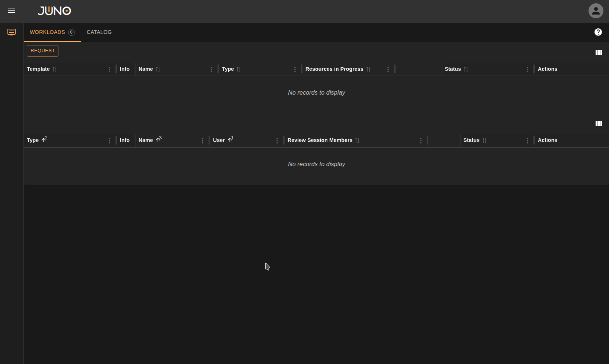Toggle the User column sort direction

point(230,140)
